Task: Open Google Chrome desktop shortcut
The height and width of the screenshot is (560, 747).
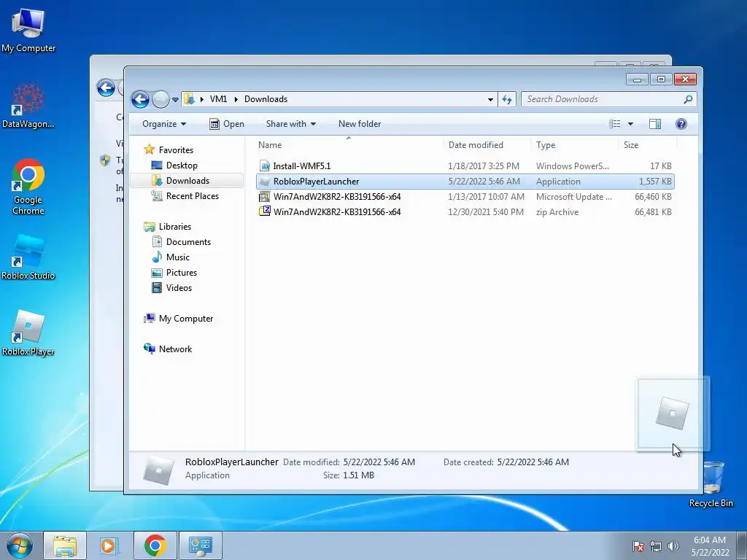Action: coord(28,187)
